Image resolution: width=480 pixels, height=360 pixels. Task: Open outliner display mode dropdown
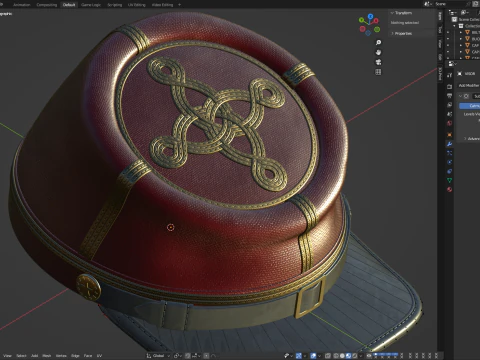(464, 12)
